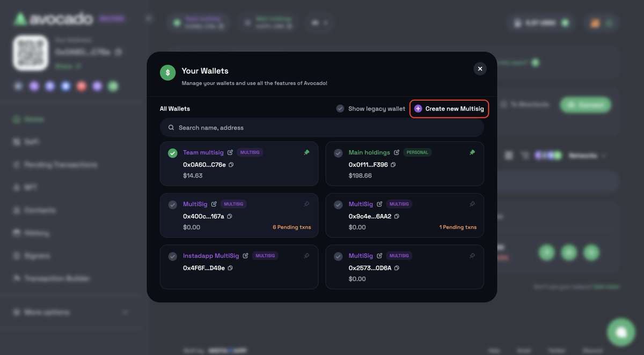
Task: Edit name of wallet 0x9c4e...6AA2
Action: point(380,204)
